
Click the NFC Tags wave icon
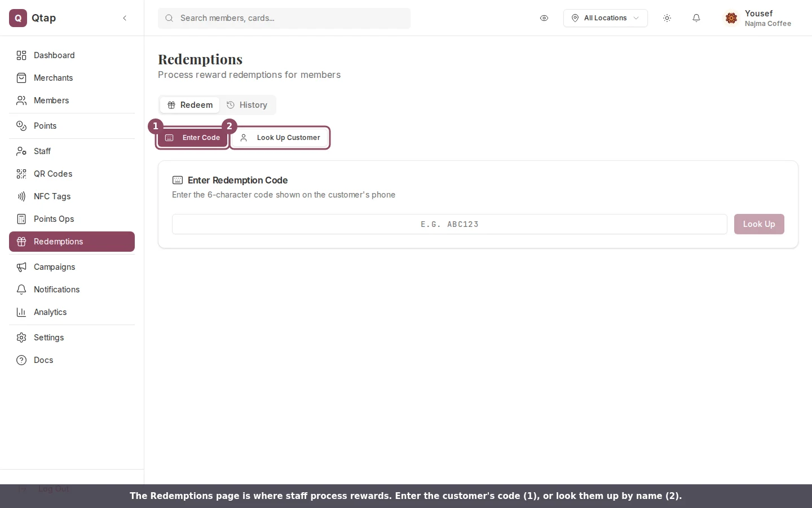[x=21, y=196]
